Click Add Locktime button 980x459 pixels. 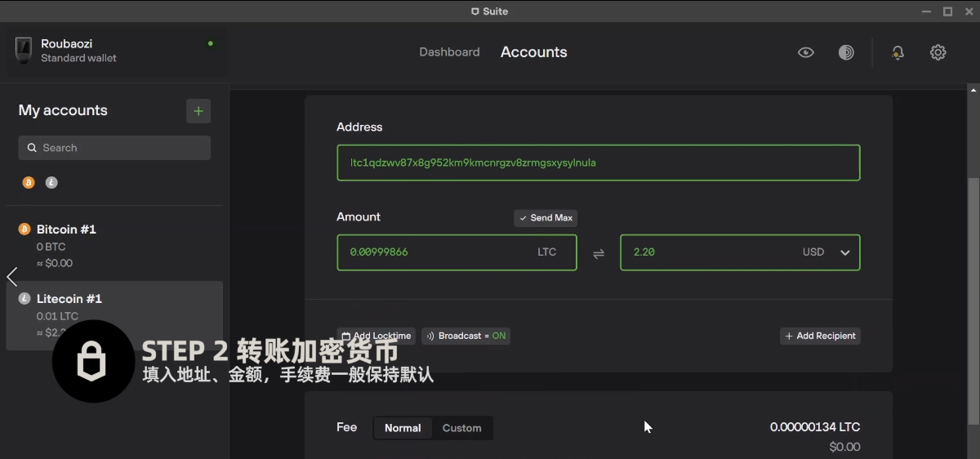coord(376,336)
